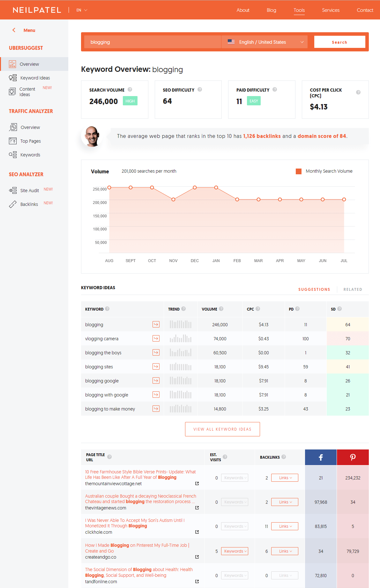Screen dimensions: 380x588
Task: Click help icon beside Cost Per Click
Action: [x=358, y=92]
